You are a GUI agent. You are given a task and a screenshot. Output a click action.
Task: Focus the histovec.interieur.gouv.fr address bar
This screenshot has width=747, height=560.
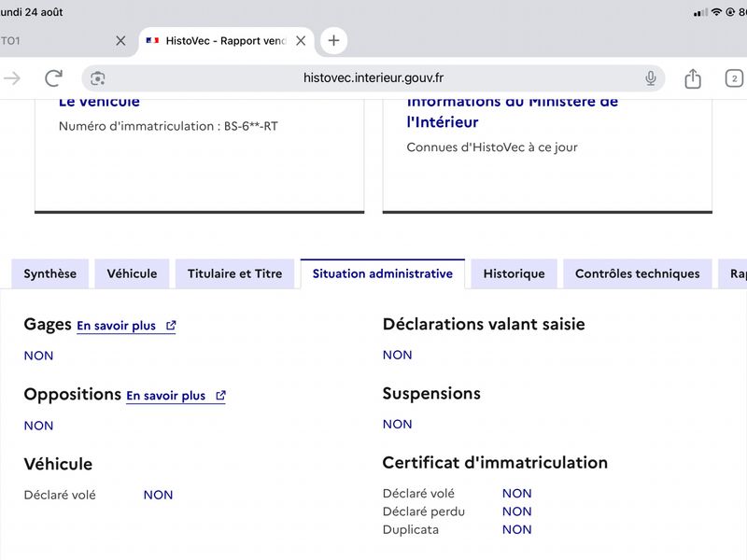[373, 78]
